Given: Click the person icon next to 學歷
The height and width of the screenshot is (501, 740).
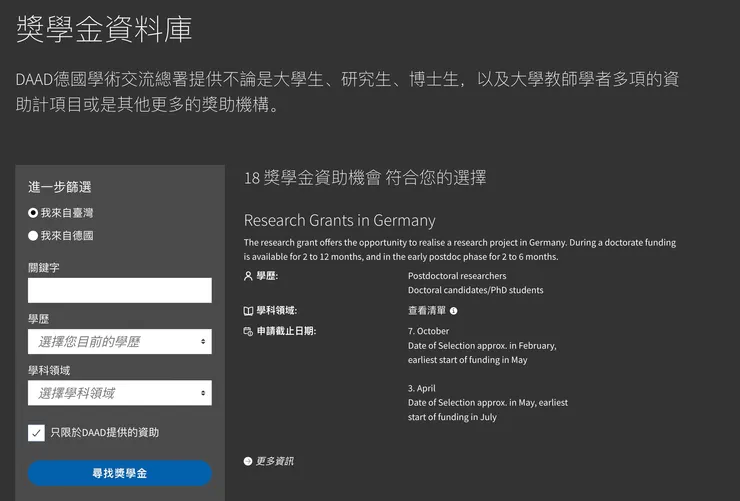Looking at the screenshot, I should (x=248, y=276).
